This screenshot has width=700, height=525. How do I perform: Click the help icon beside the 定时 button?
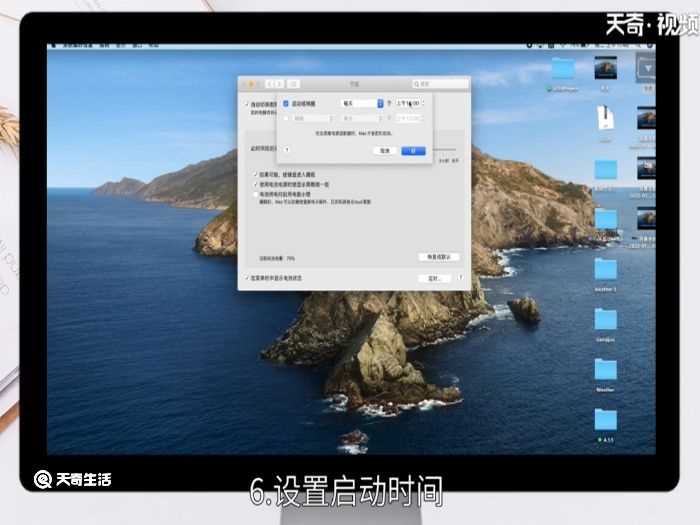coord(459,277)
